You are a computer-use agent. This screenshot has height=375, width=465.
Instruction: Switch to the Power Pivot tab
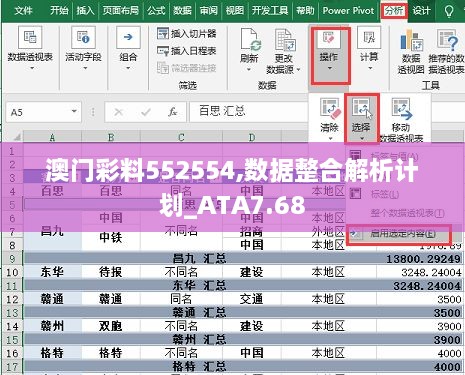348,11
